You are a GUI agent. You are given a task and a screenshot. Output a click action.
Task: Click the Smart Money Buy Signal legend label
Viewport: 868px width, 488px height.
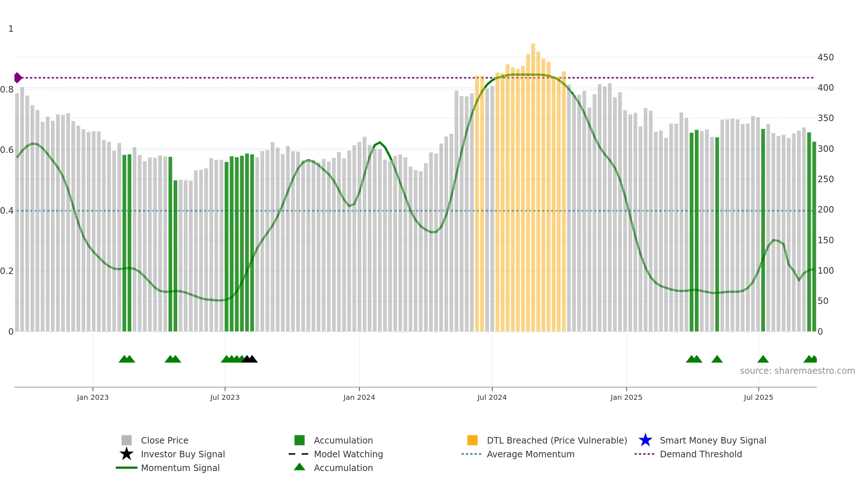click(x=713, y=440)
